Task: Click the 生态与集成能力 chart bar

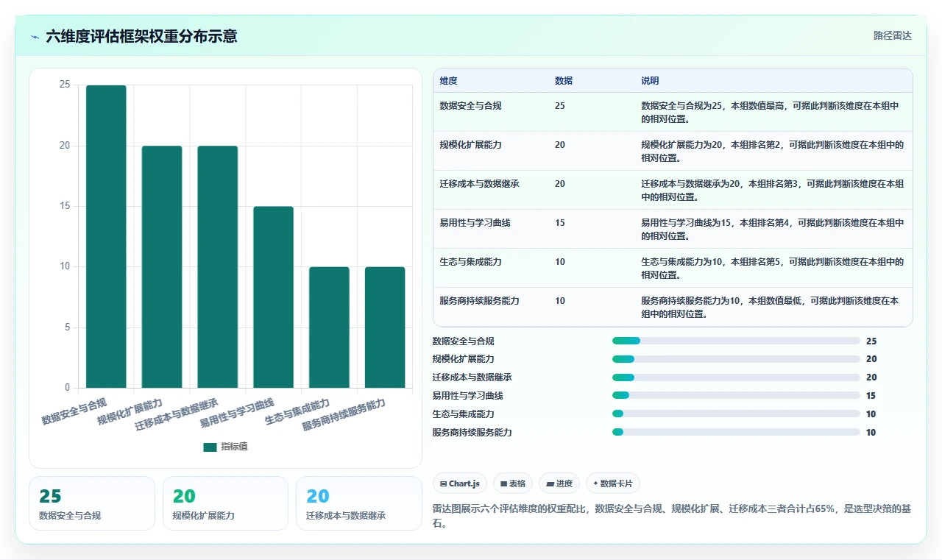Action: (329, 327)
